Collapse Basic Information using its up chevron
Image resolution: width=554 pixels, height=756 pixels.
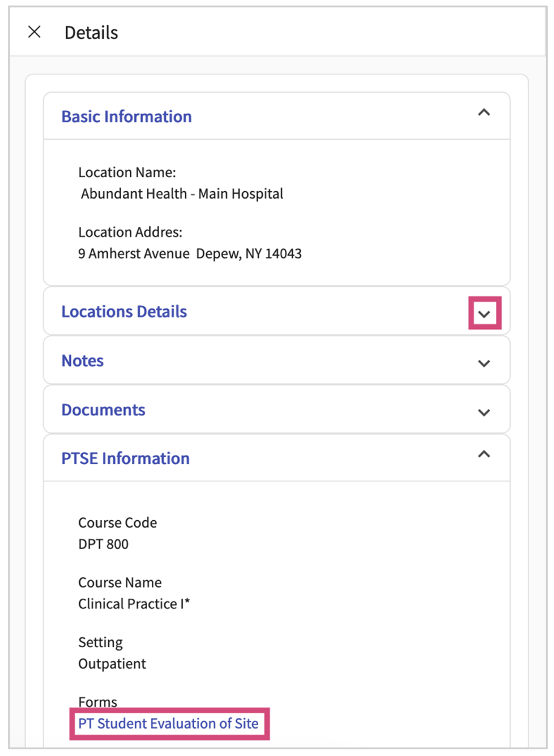tap(484, 113)
